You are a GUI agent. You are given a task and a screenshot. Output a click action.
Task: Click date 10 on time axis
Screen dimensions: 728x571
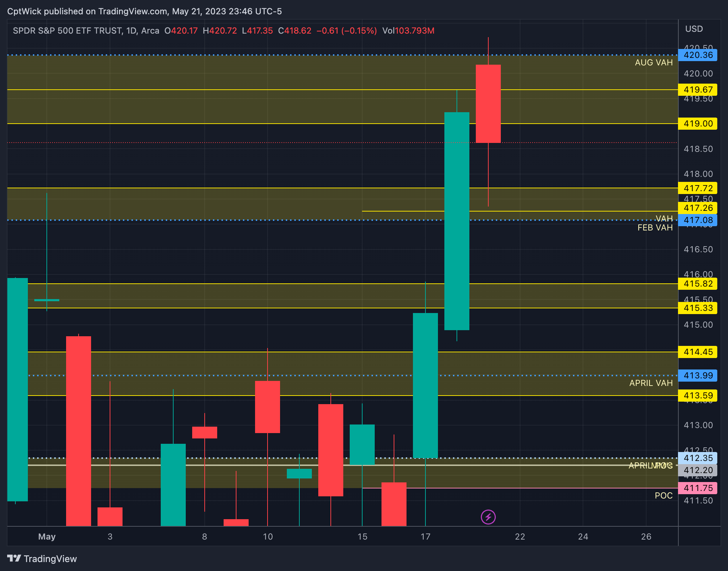268,537
